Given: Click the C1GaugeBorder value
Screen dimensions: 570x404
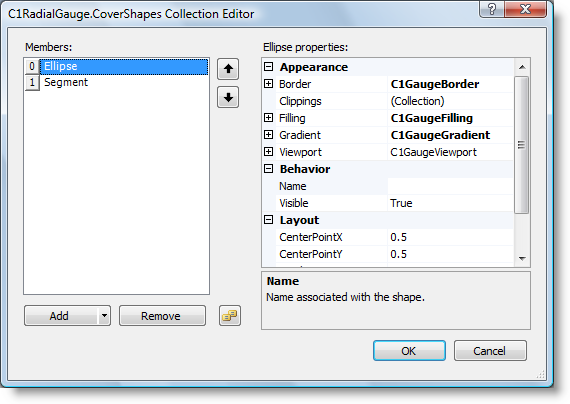Looking at the screenshot, I should click(435, 84).
